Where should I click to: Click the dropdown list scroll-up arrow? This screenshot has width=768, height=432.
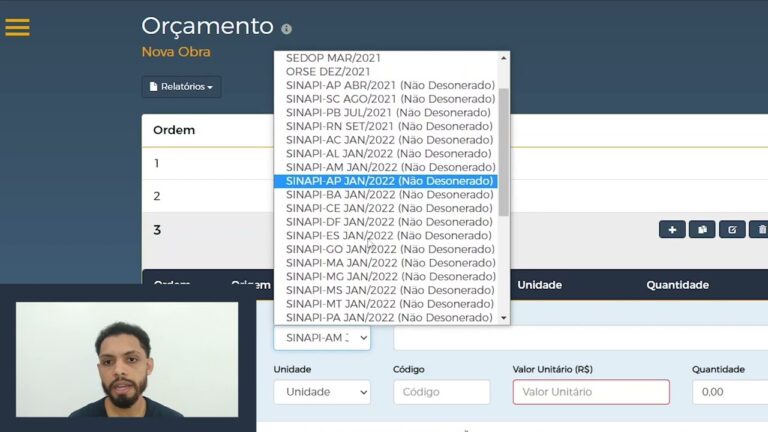click(504, 58)
